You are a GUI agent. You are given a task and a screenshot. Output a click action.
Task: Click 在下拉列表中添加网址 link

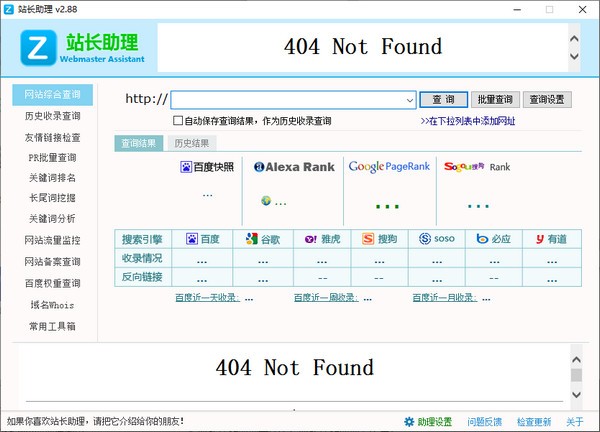[468, 121]
